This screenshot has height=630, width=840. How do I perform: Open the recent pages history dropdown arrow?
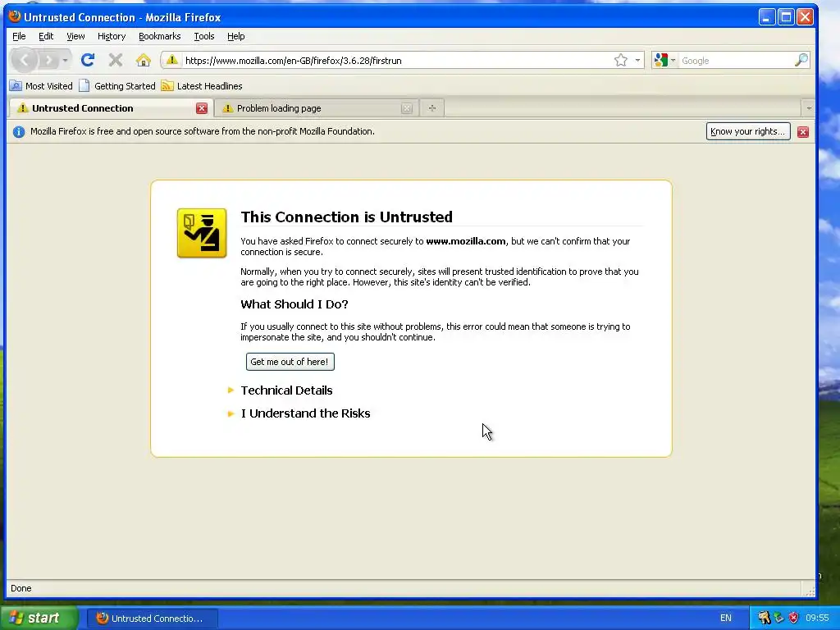(x=65, y=60)
